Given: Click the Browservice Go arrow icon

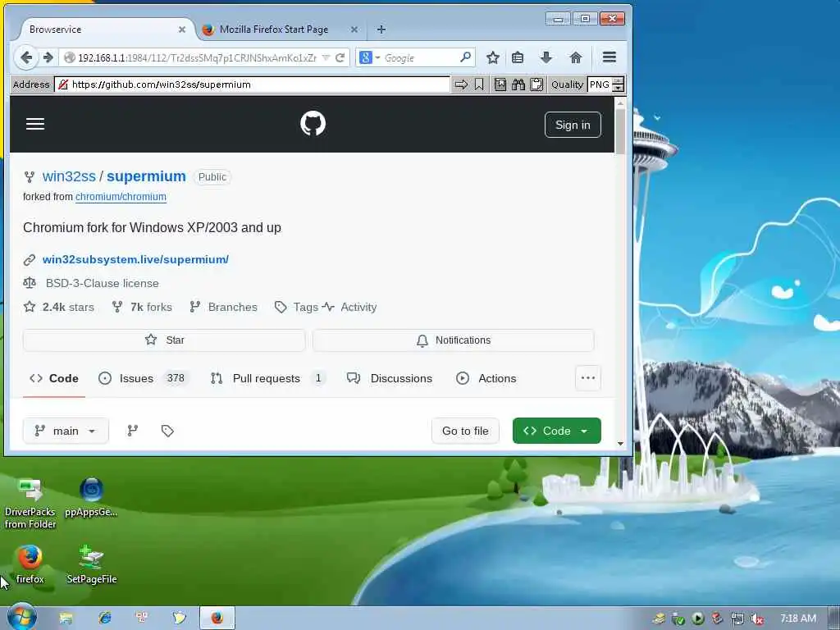Looking at the screenshot, I should point(461,84).
